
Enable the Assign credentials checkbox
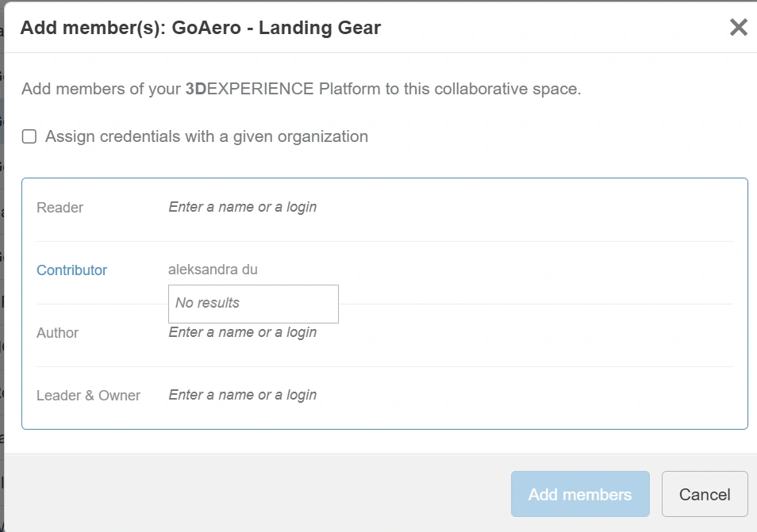pos(29,136)
